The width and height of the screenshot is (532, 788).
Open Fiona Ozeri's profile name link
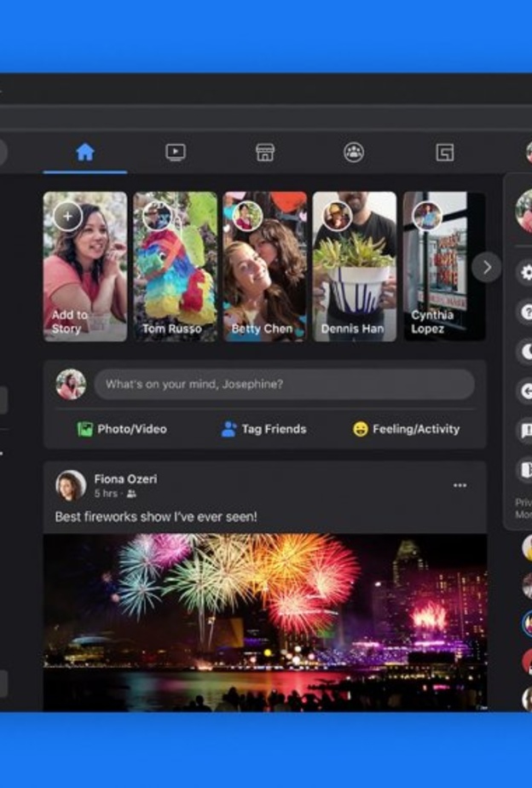tap(125, 479)
